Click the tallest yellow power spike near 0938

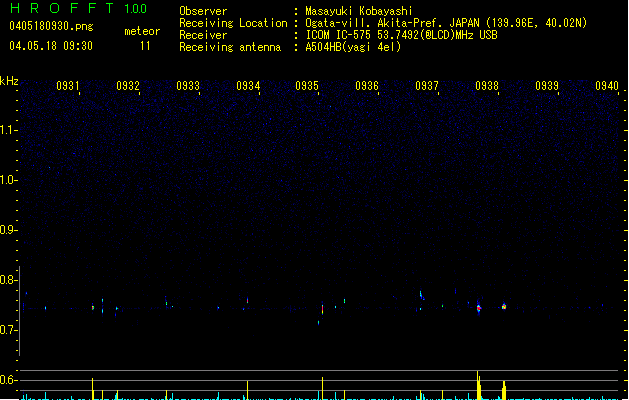[x=478, y=385]
